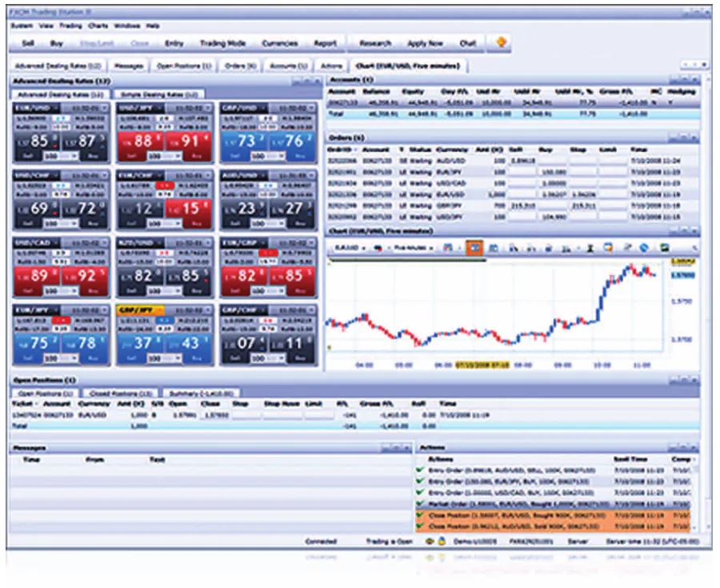The height and width of the screenshot is (588, 720).
Task: Select the Chart (EUR/USD, Five minutes) tab
Action: tap(408, 66)
